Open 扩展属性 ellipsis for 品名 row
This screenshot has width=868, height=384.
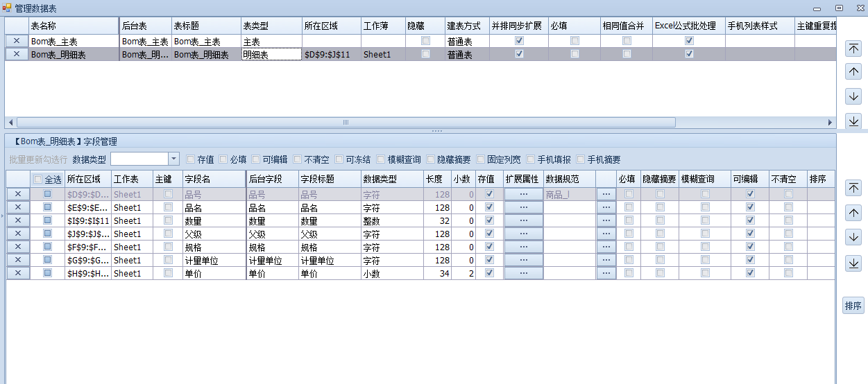tap(523, 208)
